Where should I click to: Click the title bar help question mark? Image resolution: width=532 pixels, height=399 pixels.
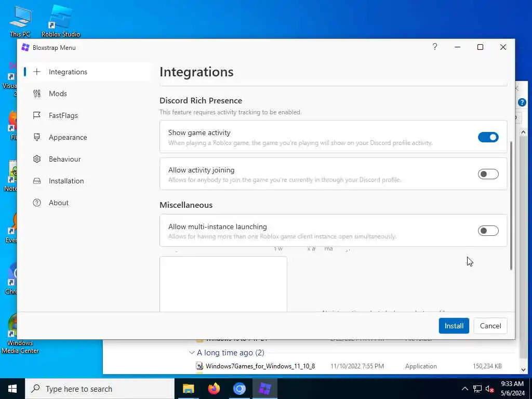(x=435, y=47)
